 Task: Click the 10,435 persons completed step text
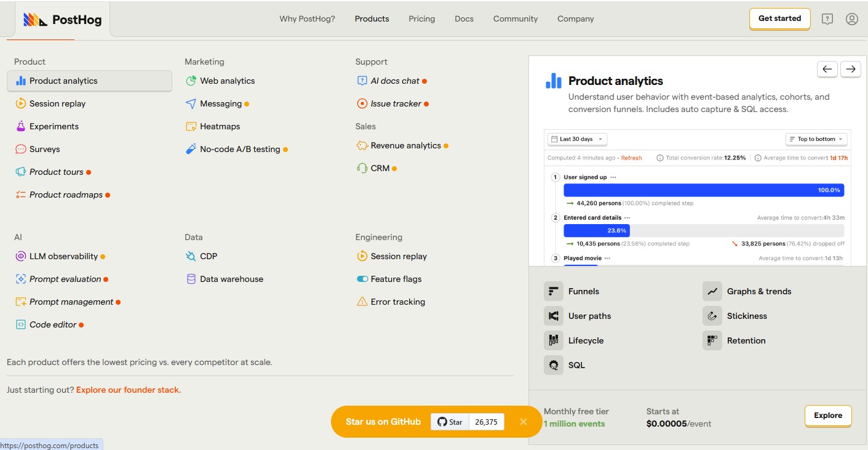(633, 244)
